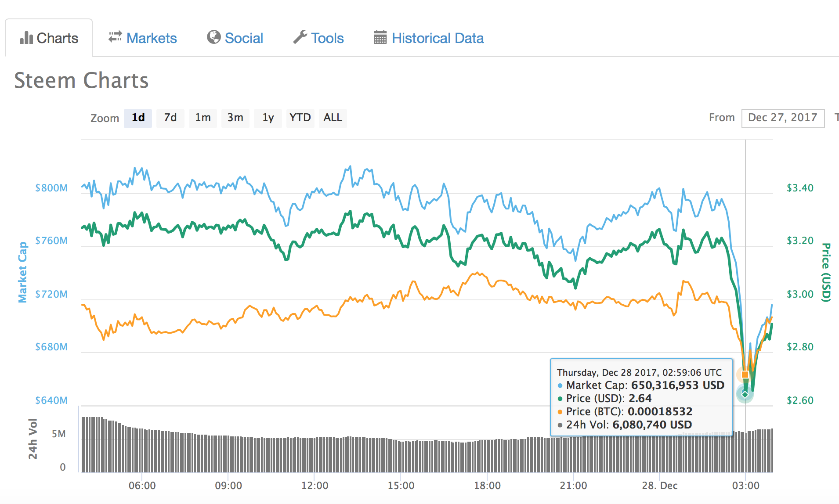This screenshot has width=839, height=504.
Task: Select the 7d zoom range
Action: pos(170,118)
